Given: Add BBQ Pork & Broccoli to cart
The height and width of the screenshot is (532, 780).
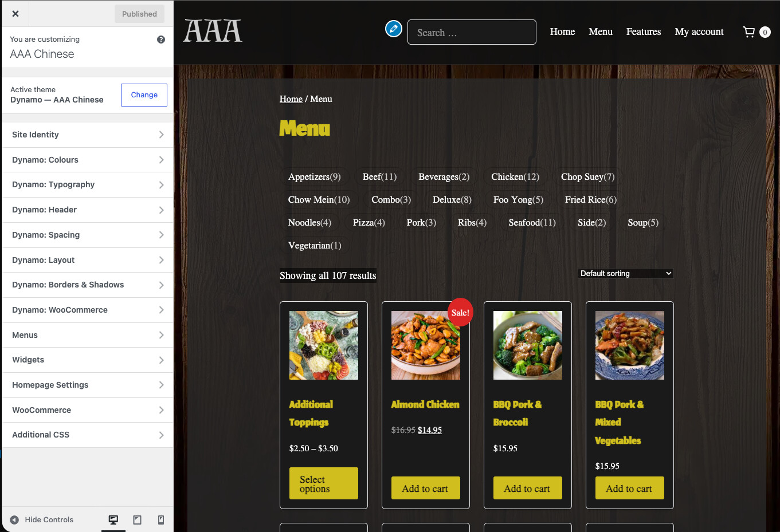Looking at the screenshot, I should 528,488.
